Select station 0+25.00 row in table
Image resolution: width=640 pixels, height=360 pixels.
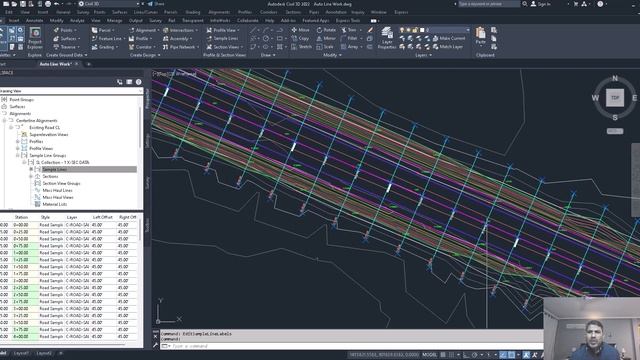(x=69, y=232)
